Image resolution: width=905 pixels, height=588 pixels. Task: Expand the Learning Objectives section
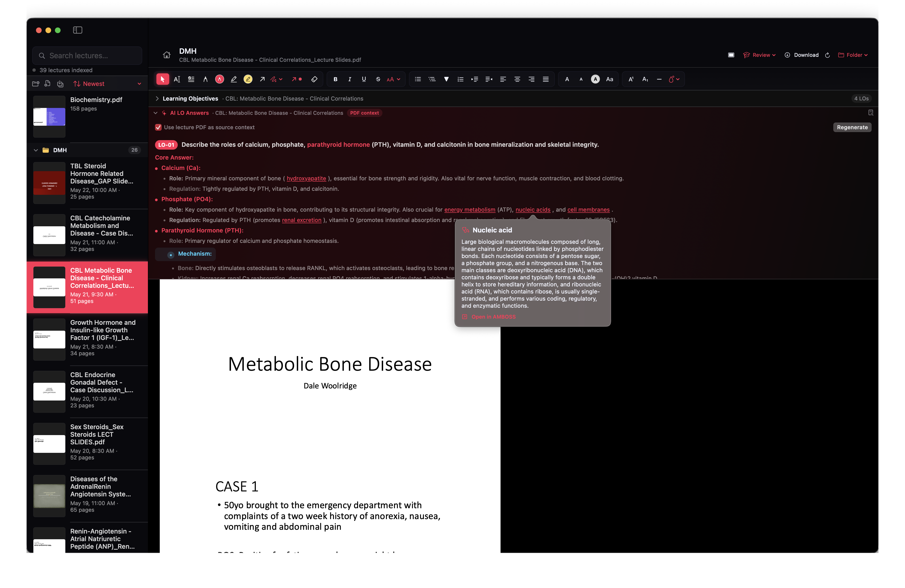coord(157,98)
